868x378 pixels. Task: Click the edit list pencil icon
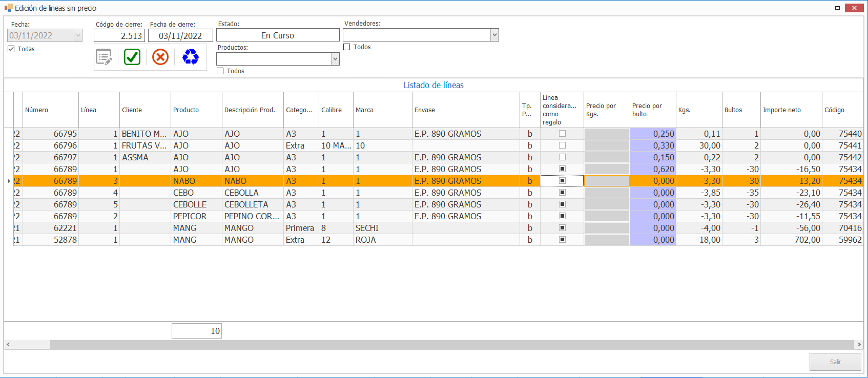click(x=104, y=57)
